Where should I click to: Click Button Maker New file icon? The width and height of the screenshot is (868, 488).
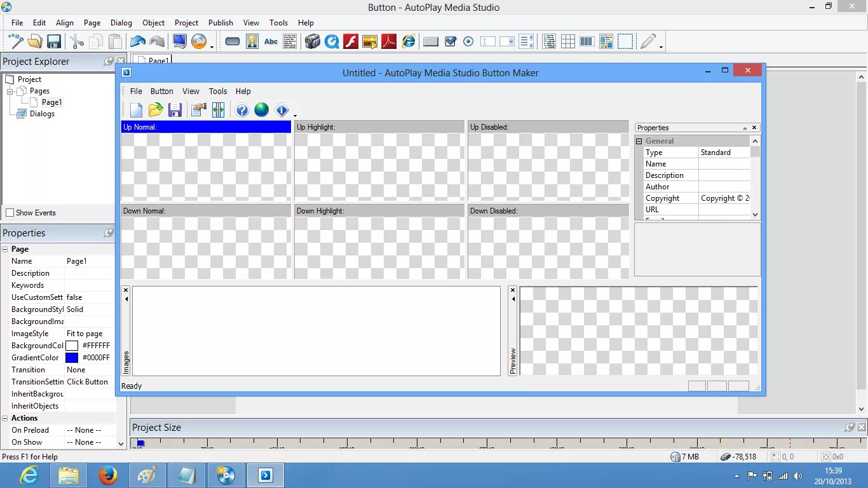(x=137, y=110)
